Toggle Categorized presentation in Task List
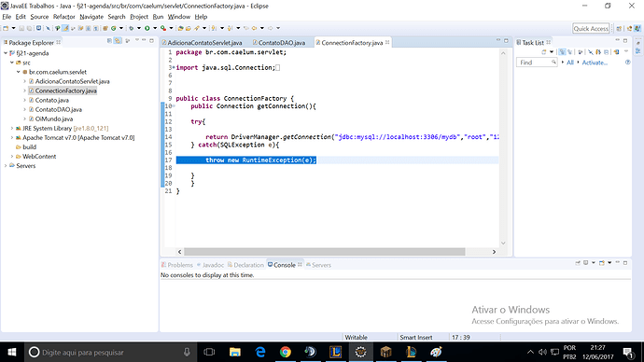This screenshot has width=644, height=362. coord(562,52)
